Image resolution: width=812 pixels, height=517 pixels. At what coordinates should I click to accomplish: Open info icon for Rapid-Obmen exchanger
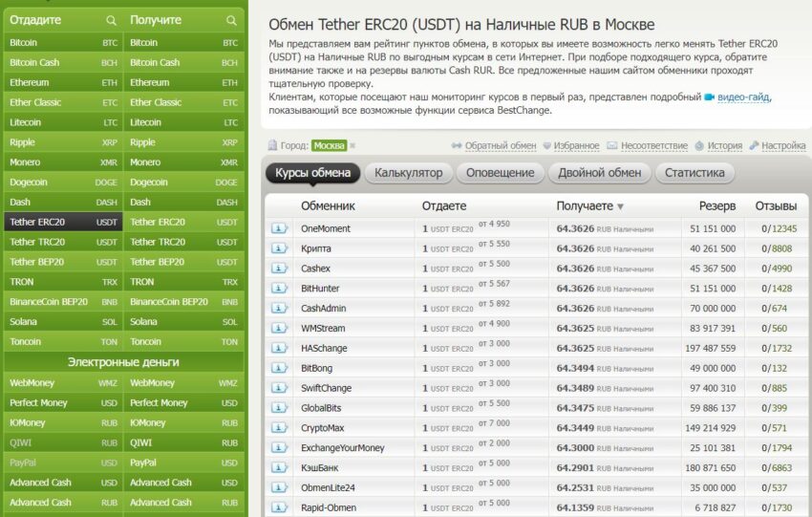click(x=279, y=507)
